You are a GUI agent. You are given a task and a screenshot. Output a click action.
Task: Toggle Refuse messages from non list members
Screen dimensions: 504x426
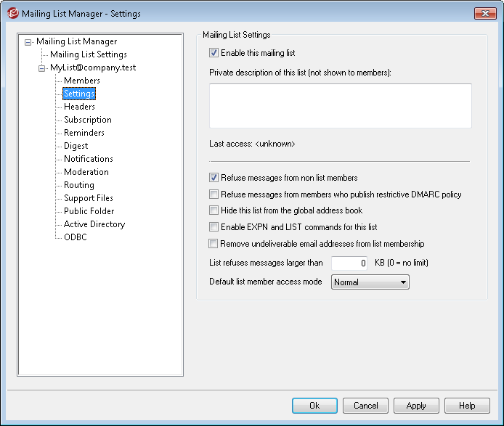[x=214, y=178]
